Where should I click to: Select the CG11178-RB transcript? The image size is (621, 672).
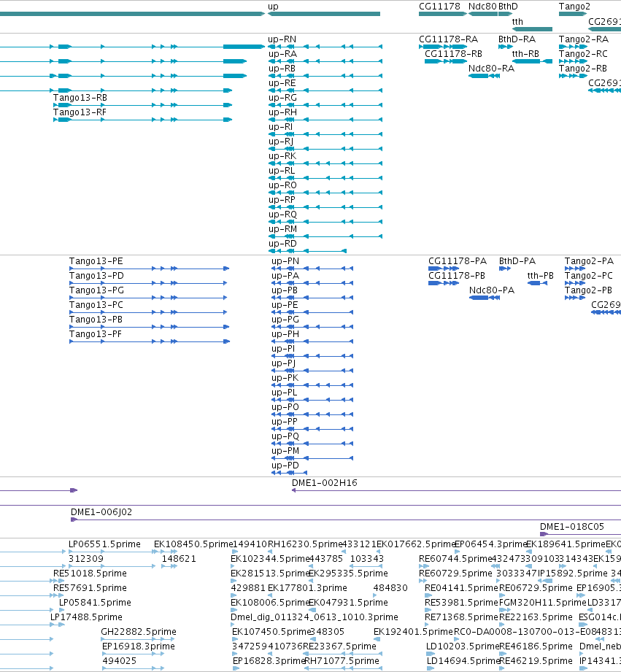(446, 61)
